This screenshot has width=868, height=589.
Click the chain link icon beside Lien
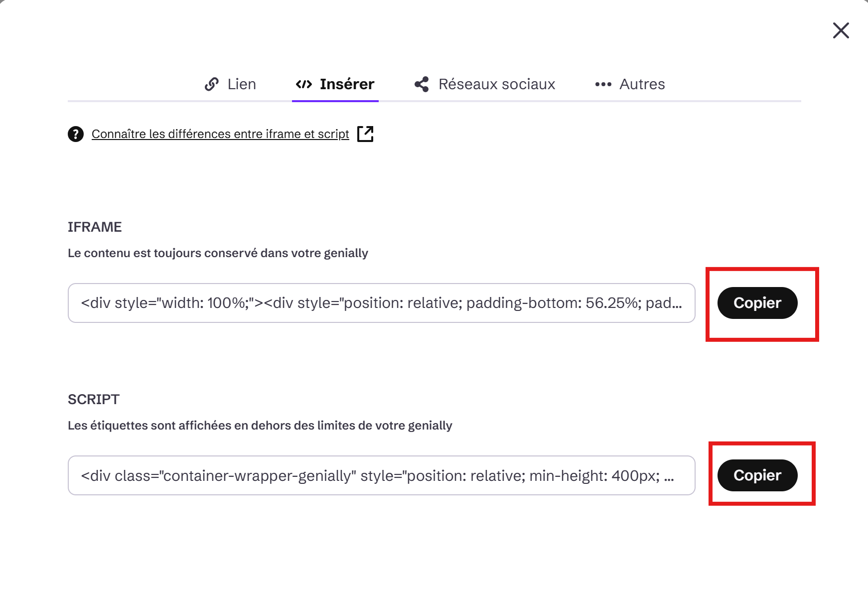coord(212,84)
